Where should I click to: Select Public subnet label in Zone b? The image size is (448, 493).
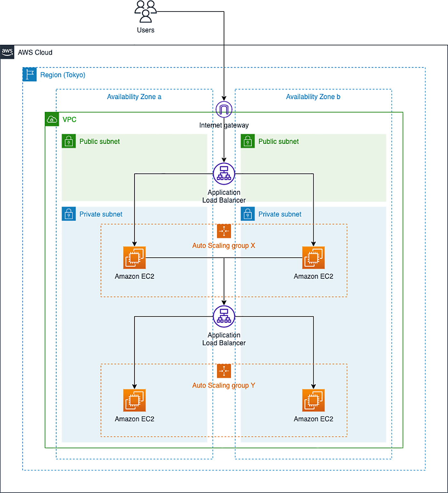pos(278,141)
